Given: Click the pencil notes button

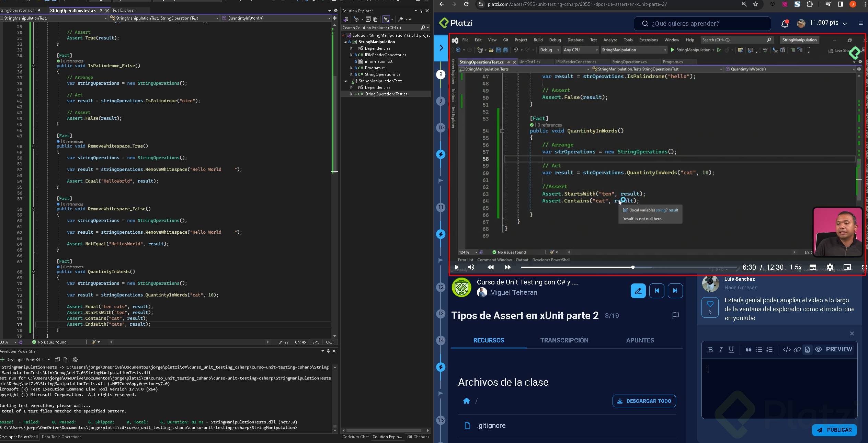Looking at the screenshot, I should [x=638, y=291].
